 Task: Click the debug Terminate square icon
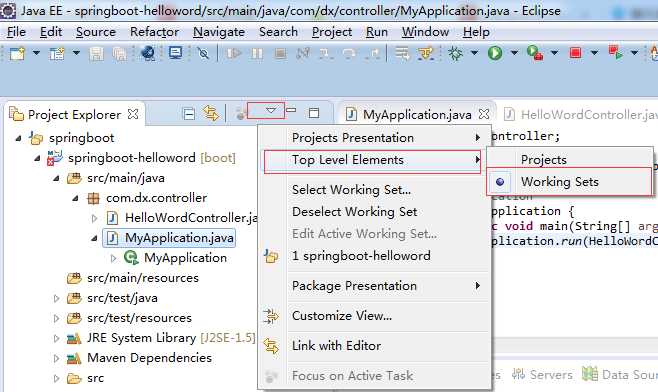[280, 53]
